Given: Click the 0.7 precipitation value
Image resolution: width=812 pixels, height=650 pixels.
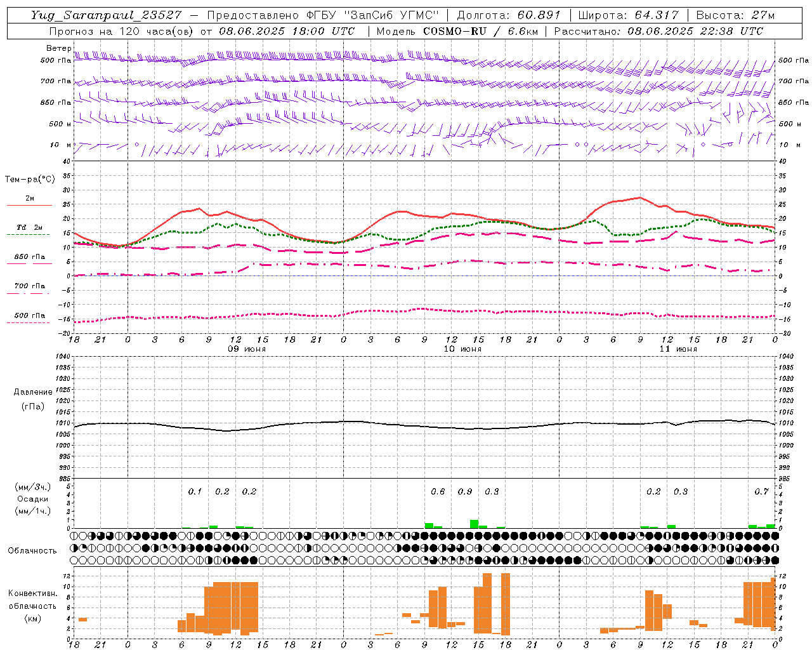Looking at the screenshot, I should [761, 492].
